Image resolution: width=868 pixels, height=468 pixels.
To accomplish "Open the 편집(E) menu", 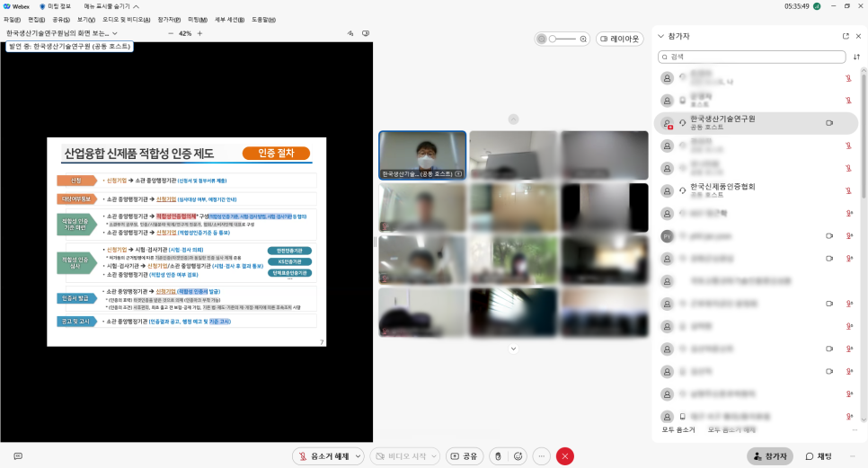I will (x=37, y=20).
